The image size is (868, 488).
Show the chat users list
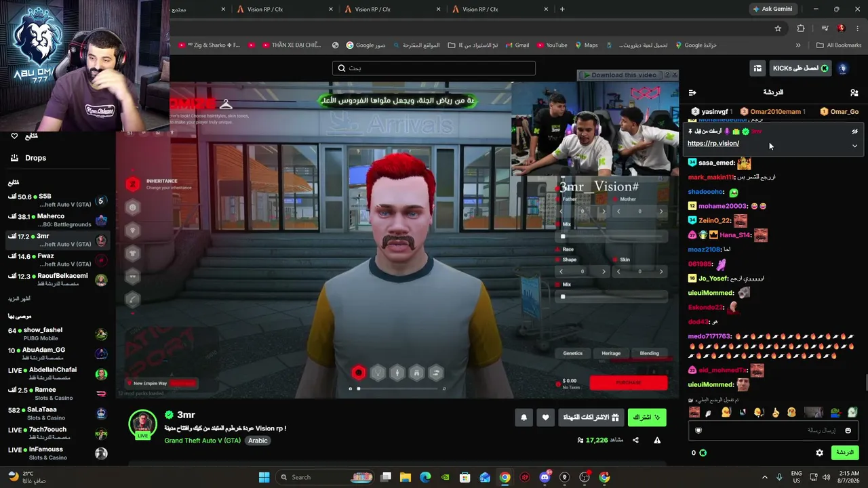[854, 92]
